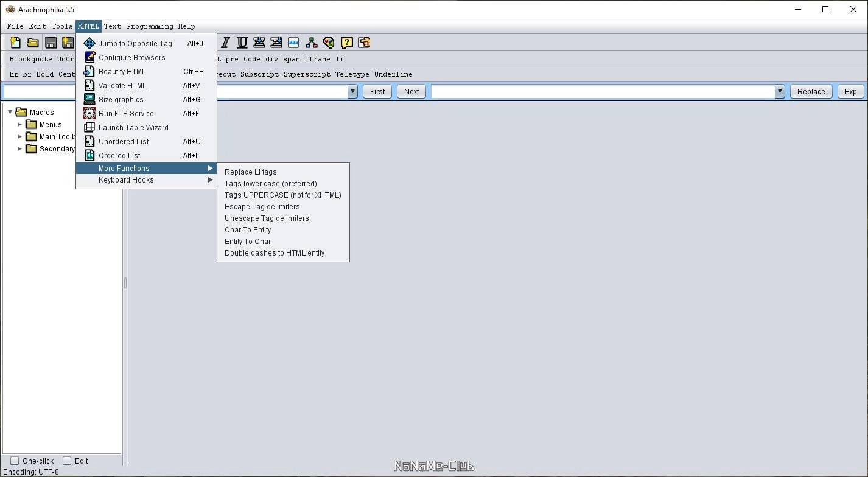Click the Replace button
The width and height of the screenshot is (868, 477).
click(811, 91)
